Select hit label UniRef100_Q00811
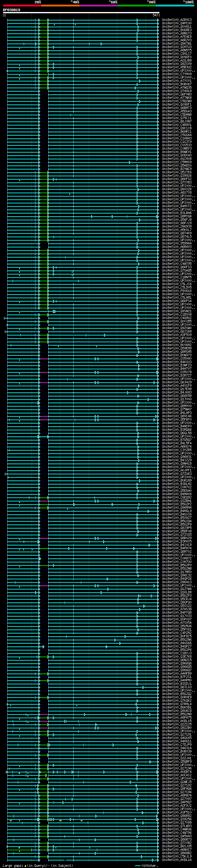Screen dimensions: 197x868 (x=176, y=26)
